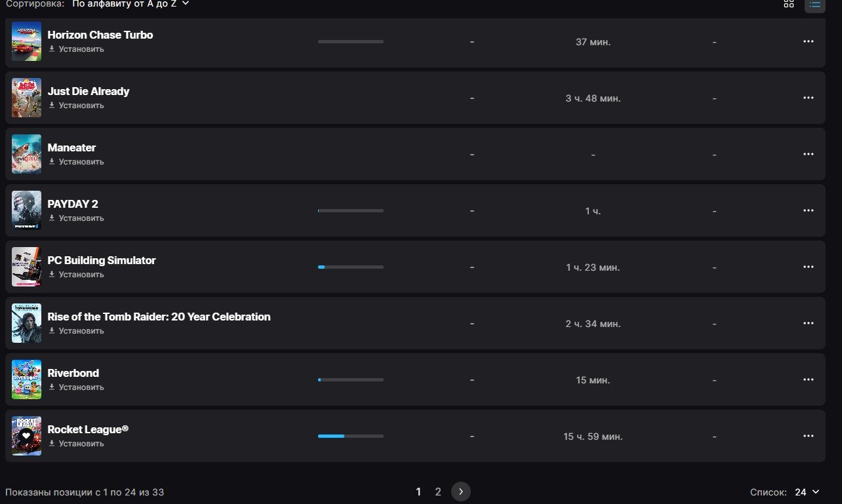The image size is (842, 504).
Task: Select page 1 in pagination
Action: tap(418, 492)
